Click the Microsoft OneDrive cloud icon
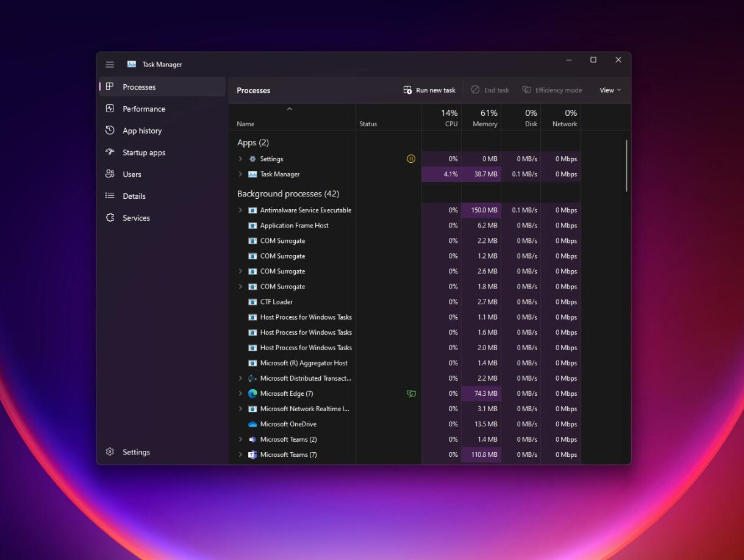Viewport: 744px width, 560px height. 252,424
